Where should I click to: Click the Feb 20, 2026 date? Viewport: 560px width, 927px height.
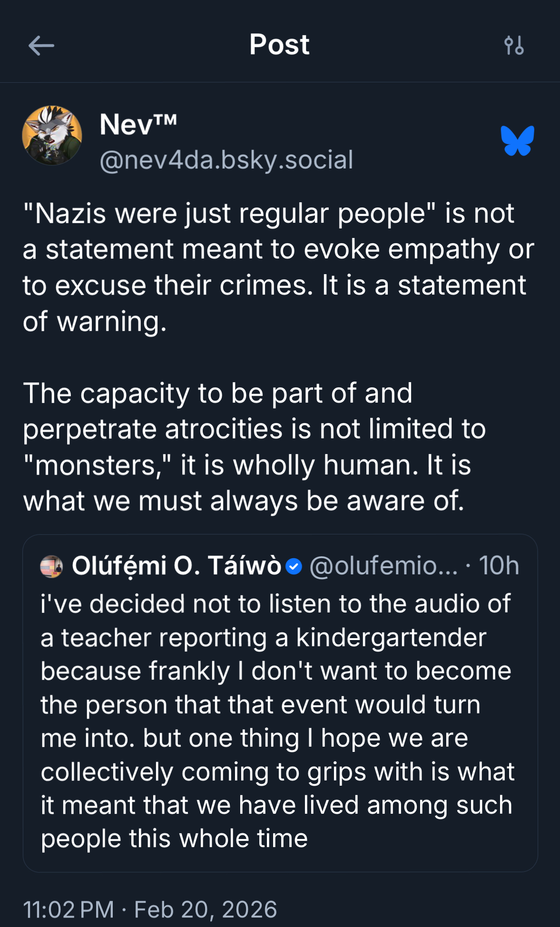206,909
